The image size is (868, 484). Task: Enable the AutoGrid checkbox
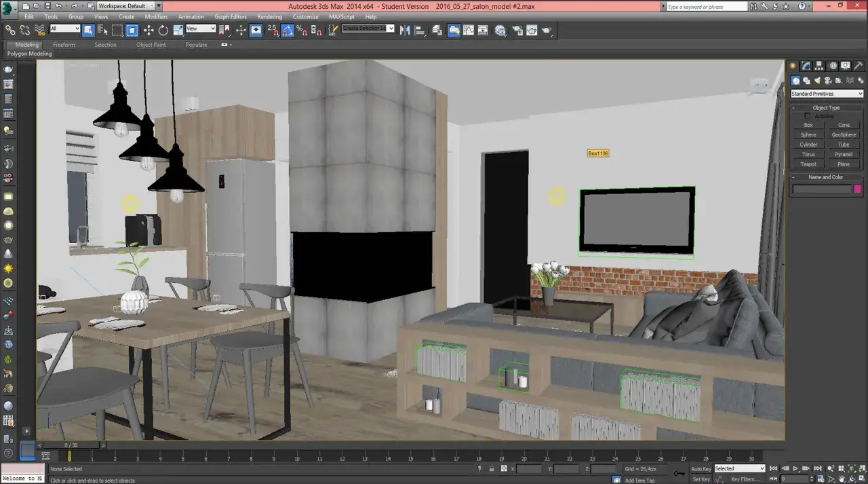click(x=808, y=116)
